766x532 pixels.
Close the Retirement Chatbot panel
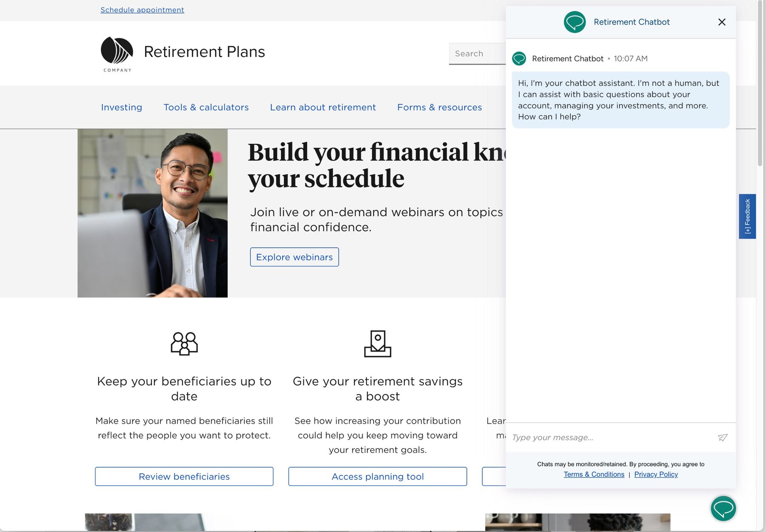[722, 22]
